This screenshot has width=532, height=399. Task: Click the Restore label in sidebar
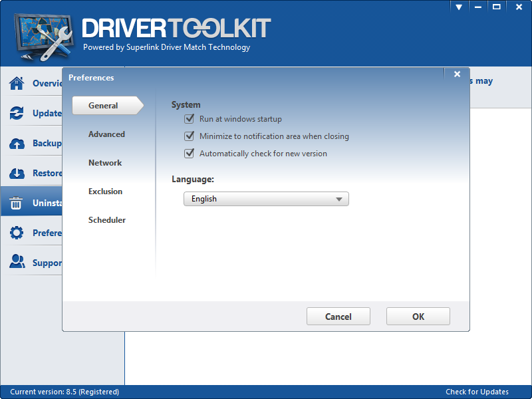[47, 173]
